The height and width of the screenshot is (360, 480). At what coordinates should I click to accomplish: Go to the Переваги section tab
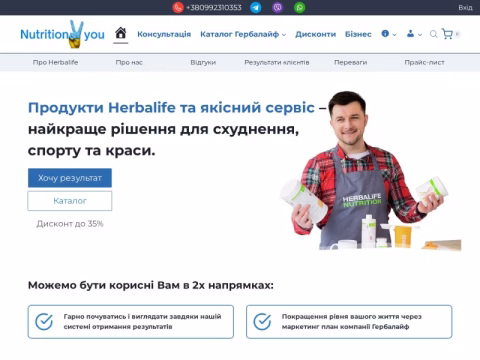click(351, 62)
